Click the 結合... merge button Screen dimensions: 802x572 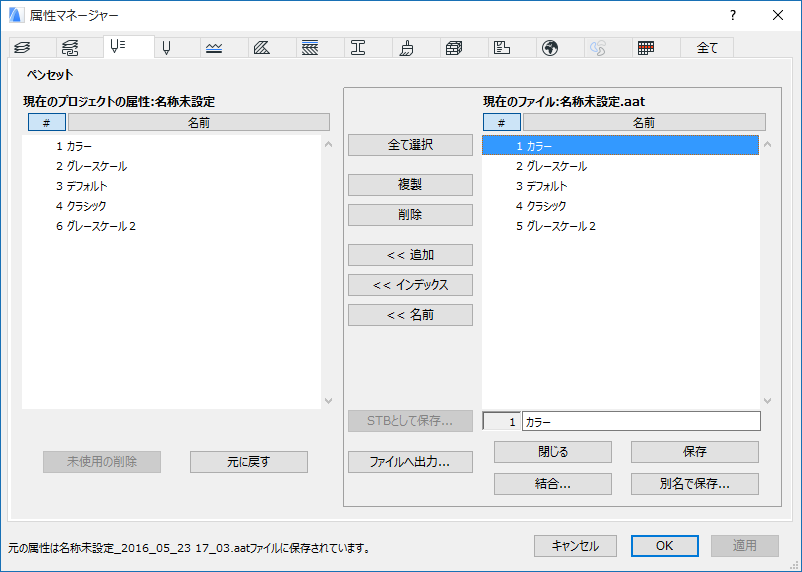tap(552, 483)
